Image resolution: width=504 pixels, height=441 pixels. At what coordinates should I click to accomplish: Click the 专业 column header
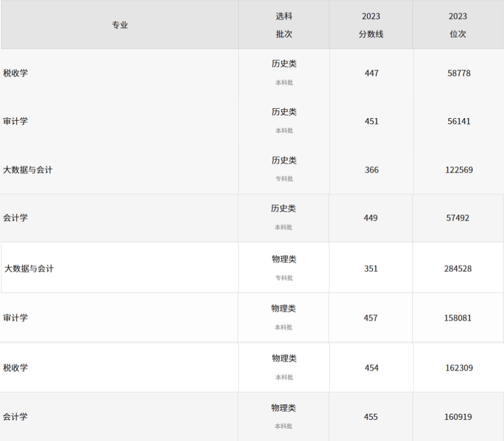tap(120, 25)
